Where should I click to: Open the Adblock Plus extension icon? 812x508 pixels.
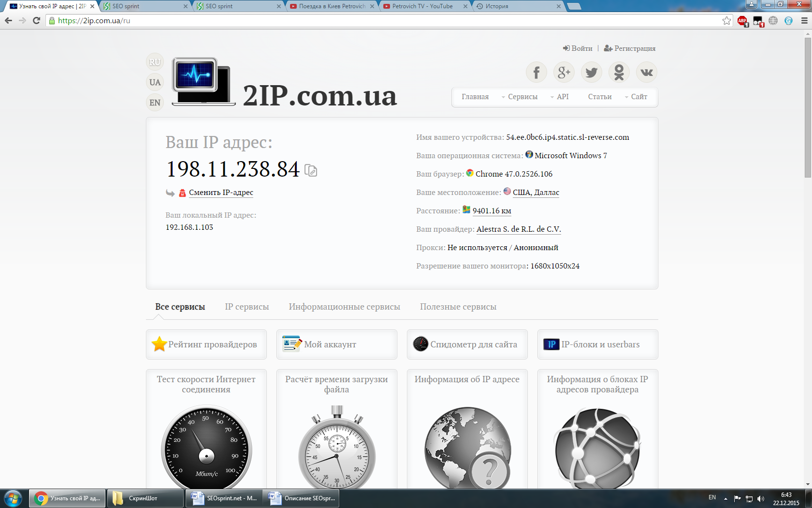[x=742, y=21]
